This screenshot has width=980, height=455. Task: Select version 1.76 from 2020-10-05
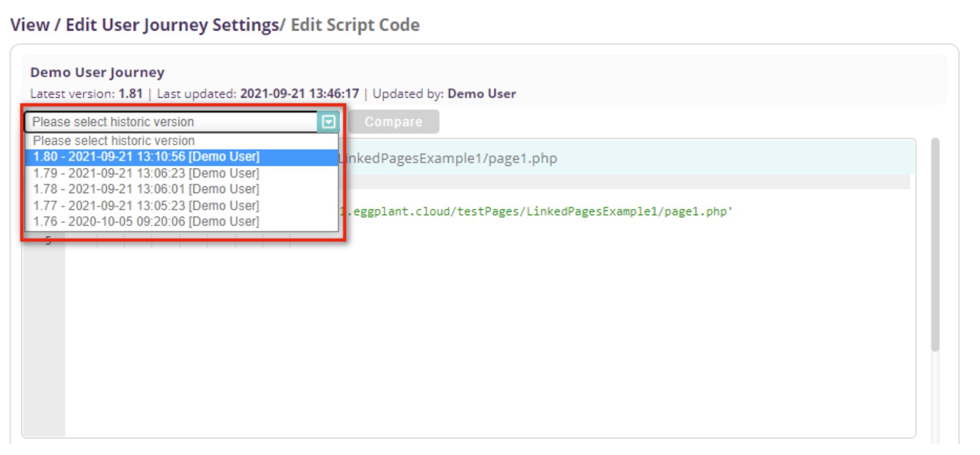(146, 222)
